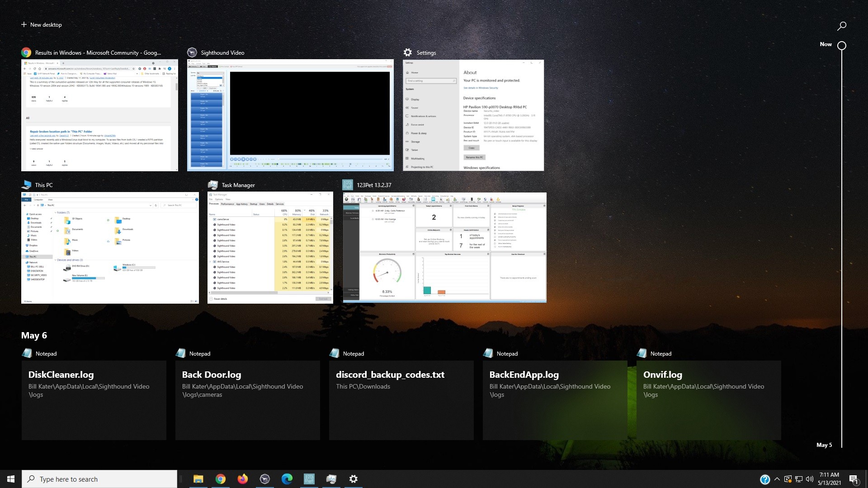Viewport: 868px width, 488px height.
Task: Click the volume speaker tray icon
Action: tap(810, 479)
